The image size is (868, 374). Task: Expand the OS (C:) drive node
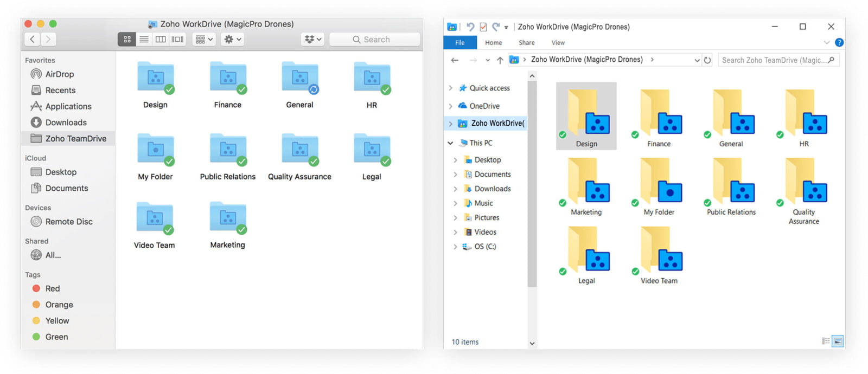tap(455, 247)
